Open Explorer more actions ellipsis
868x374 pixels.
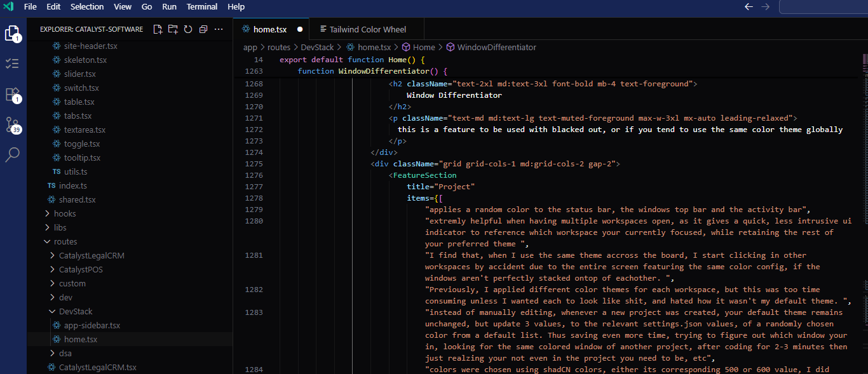click(x=219, y=29)
